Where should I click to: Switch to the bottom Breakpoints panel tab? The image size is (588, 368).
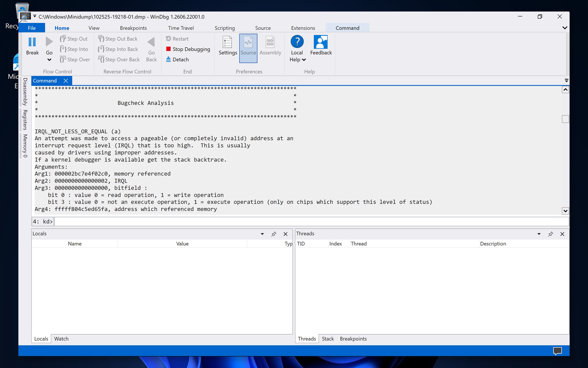[x=353, y=339]
